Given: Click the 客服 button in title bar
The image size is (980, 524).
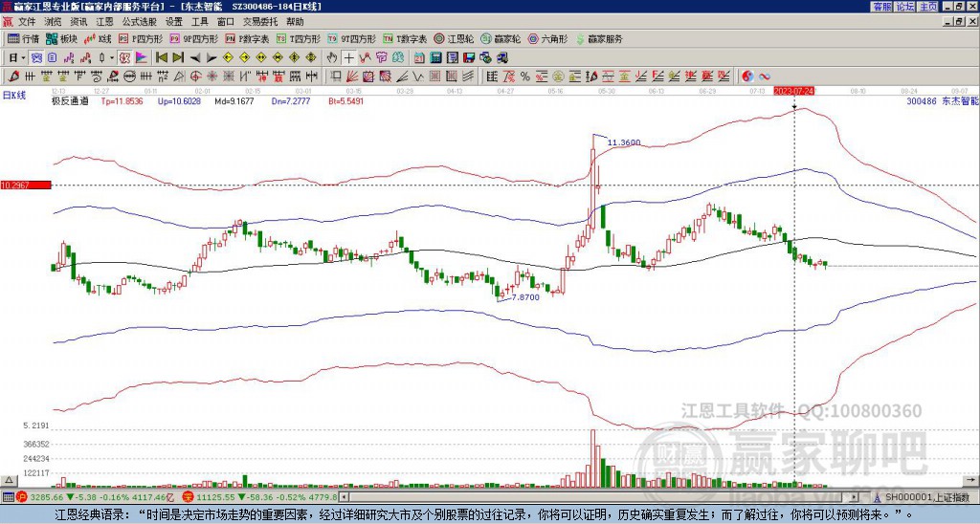Looking at the screenshot, I should click(881, 7).
